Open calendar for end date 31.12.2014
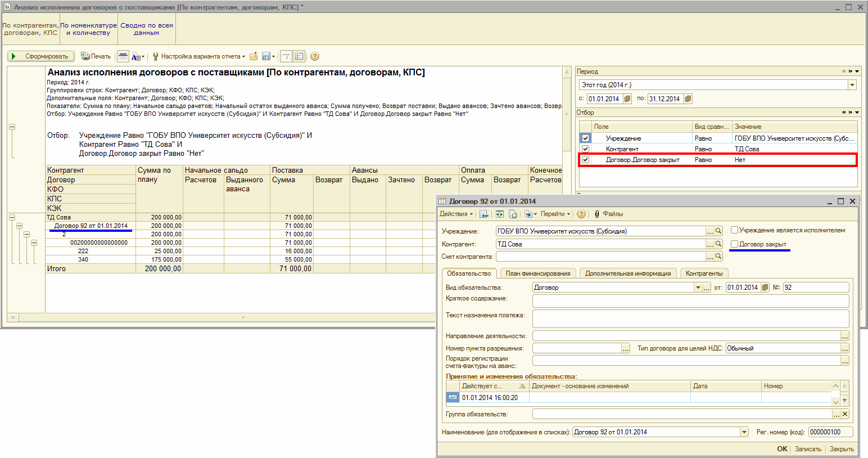Screen dimensions: 868x458 [x=688, y=98]
